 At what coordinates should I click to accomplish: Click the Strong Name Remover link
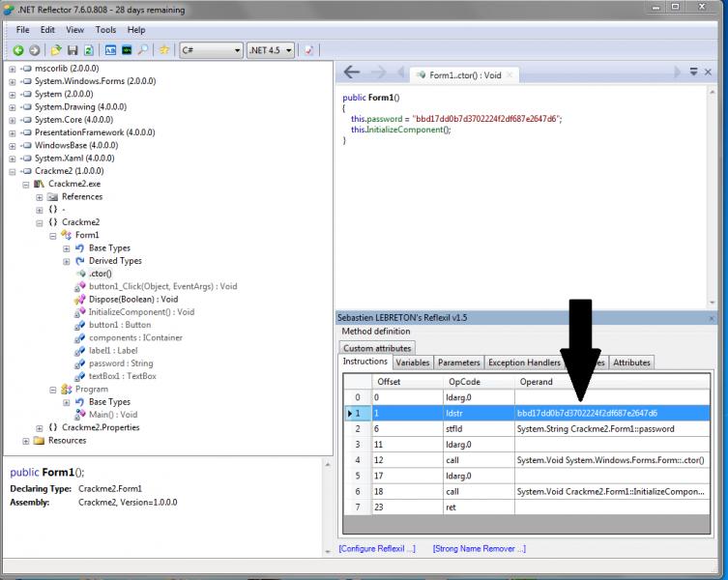point(480,548)
